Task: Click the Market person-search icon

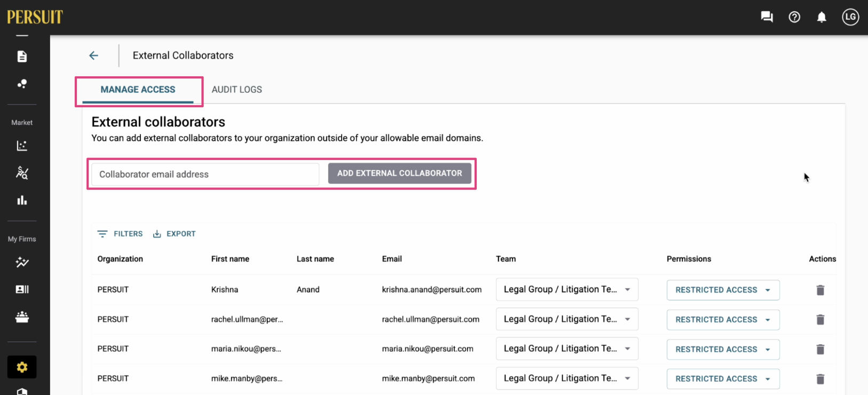Action: (x=22, y=173)
